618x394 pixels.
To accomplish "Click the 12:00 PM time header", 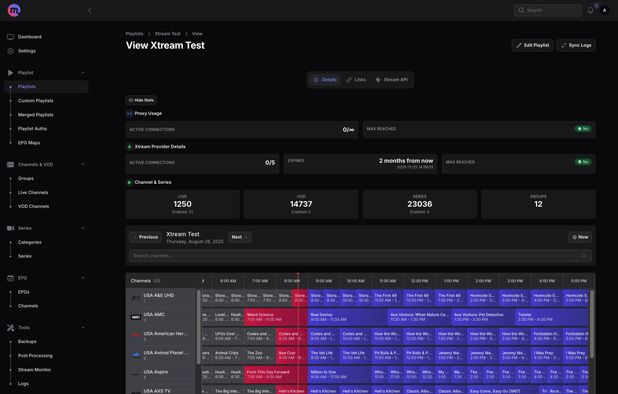I will [419, 281].
